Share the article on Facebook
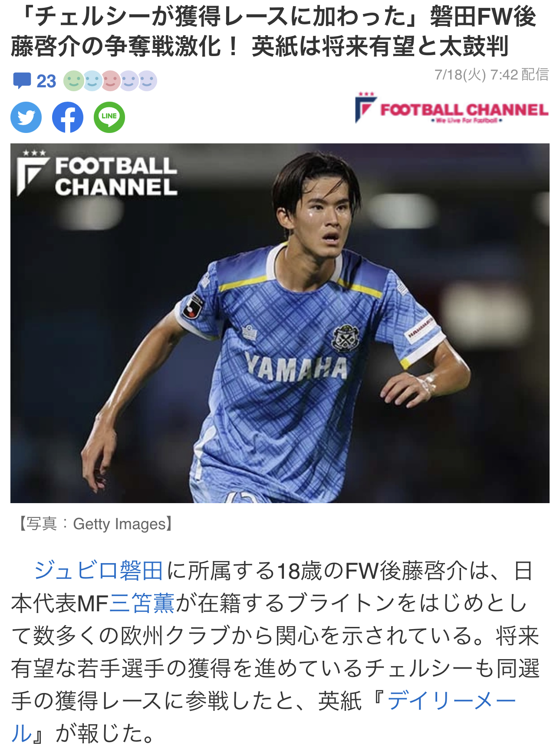The image size is (560, 756). click(x=68, y=117)
